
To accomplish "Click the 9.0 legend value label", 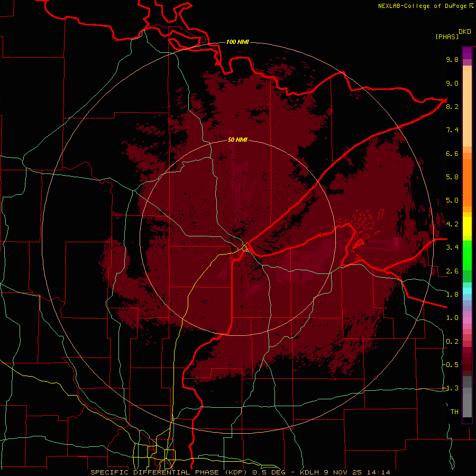I will pyautogui.click(x=452, y=83).
